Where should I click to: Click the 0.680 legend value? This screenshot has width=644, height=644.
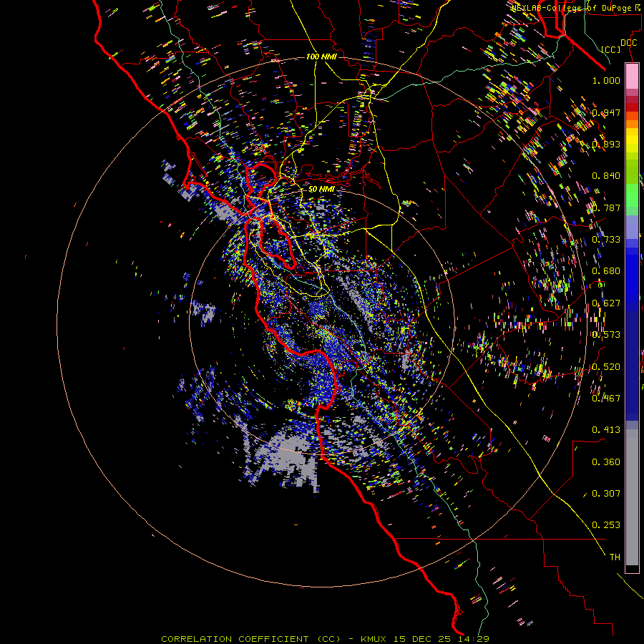click(x=606, y=271)
